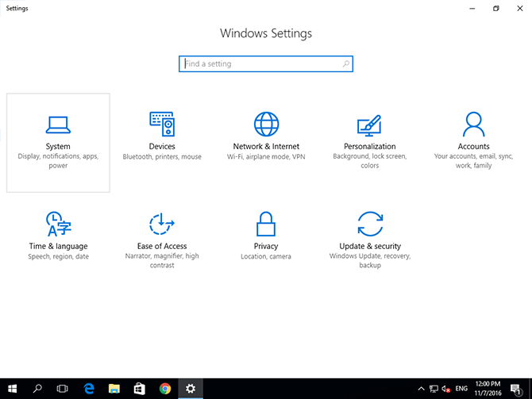Viewport: 532px width, 399px height.
Task: Click the Update & security label
Action: (x=370, y=246)
